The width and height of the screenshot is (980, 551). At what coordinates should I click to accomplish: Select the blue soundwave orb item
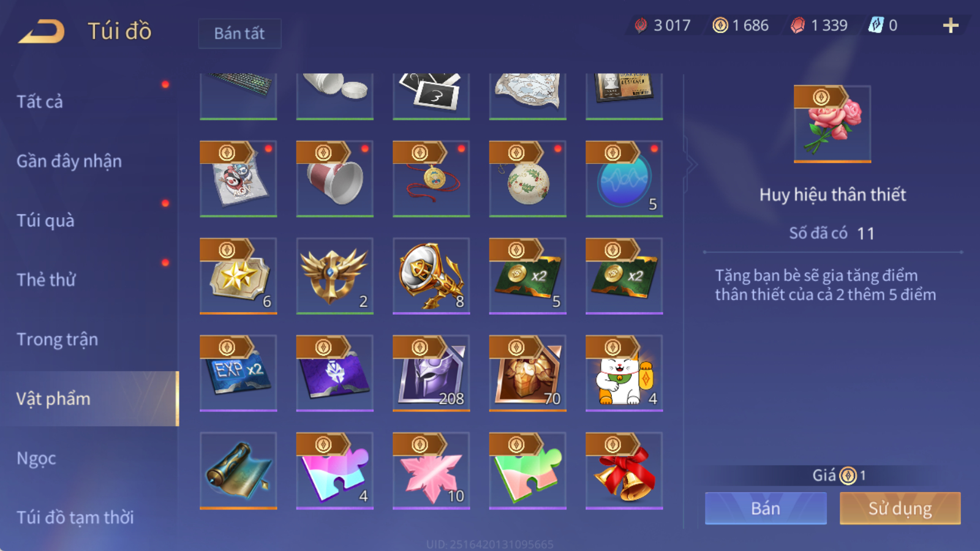click(x=624, y=179)
